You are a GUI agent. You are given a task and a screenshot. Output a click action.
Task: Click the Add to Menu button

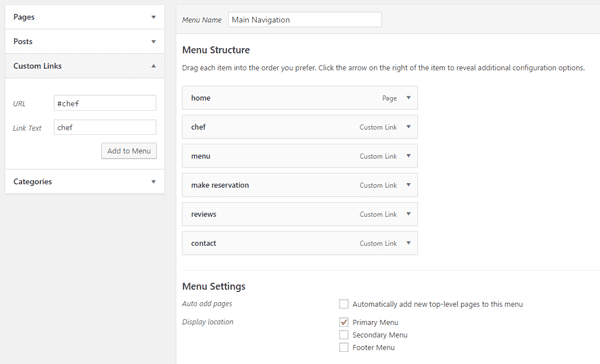129,151
